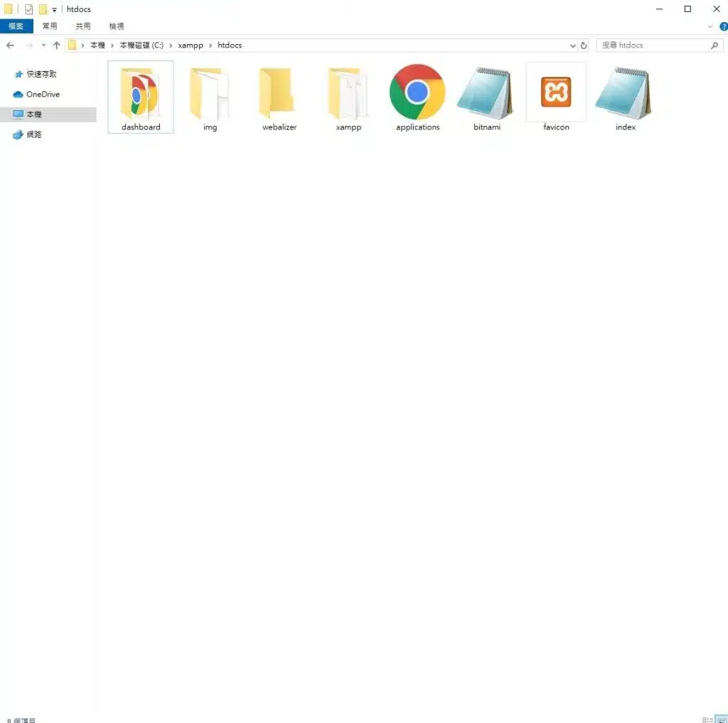Go up one folder level
Screen dimensions: 728x723
[57, 45]
